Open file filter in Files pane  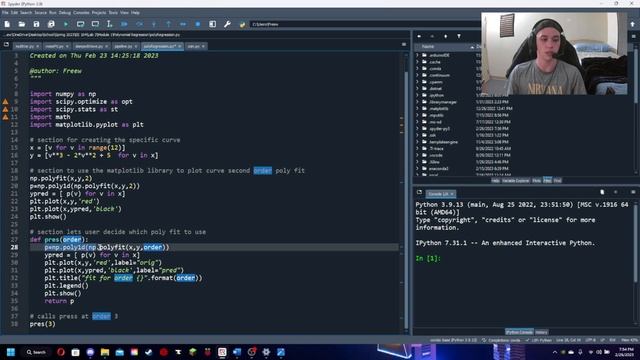[459, 36]
